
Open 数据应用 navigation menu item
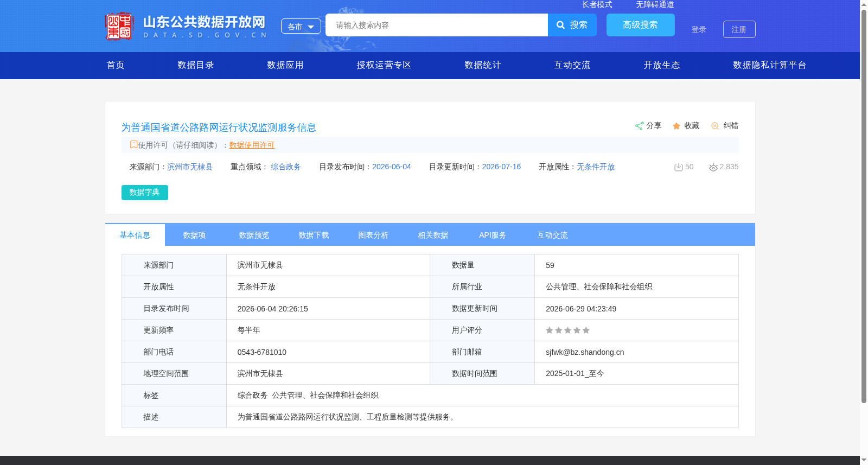[285, 65]
